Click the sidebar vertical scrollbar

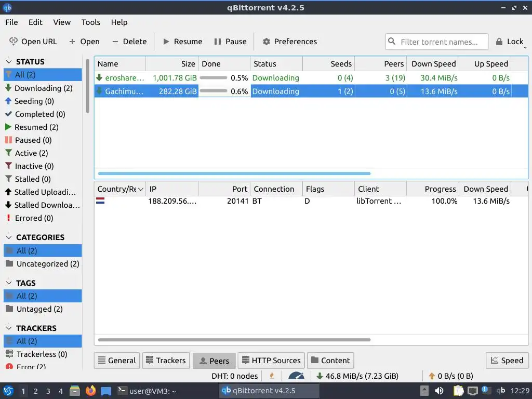87,86
